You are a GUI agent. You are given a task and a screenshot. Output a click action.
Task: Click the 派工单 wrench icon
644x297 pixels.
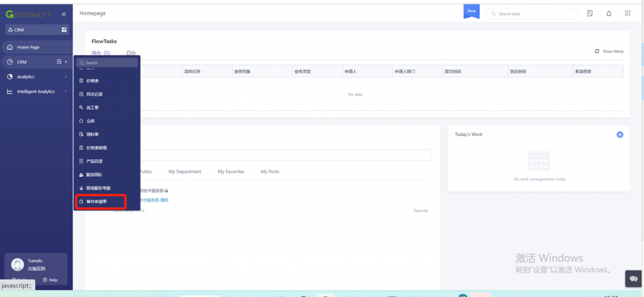click(81, 108)
